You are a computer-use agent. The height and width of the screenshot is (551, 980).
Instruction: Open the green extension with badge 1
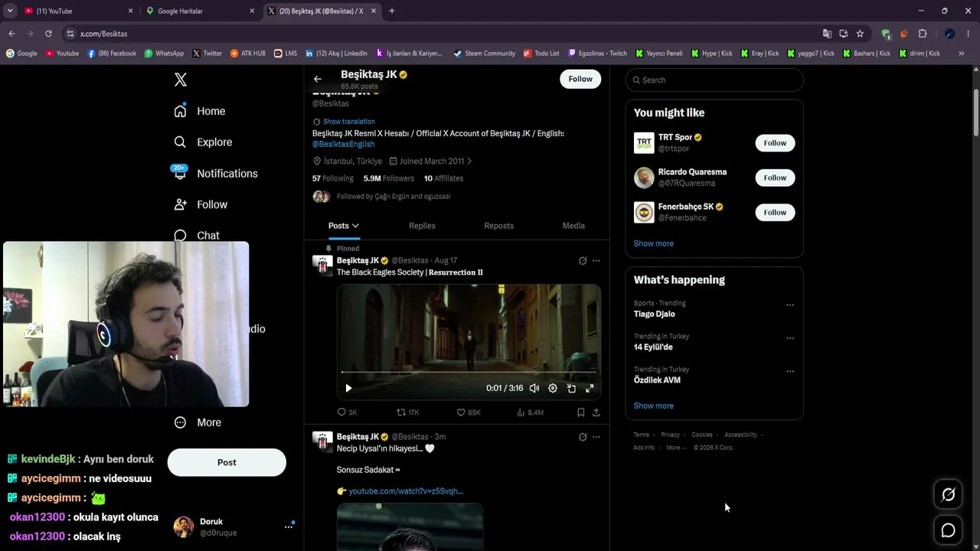click(x=886, y=34)
